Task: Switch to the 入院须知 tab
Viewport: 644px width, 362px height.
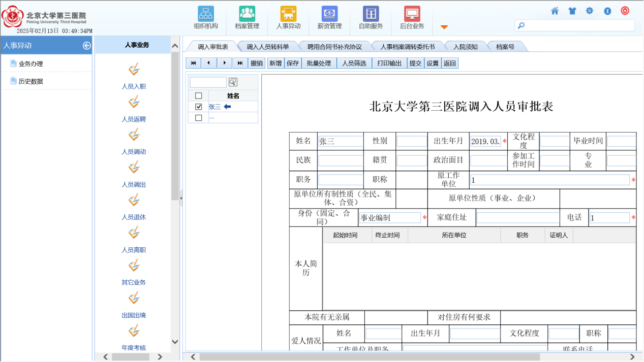Action: [x=465, y=47]
